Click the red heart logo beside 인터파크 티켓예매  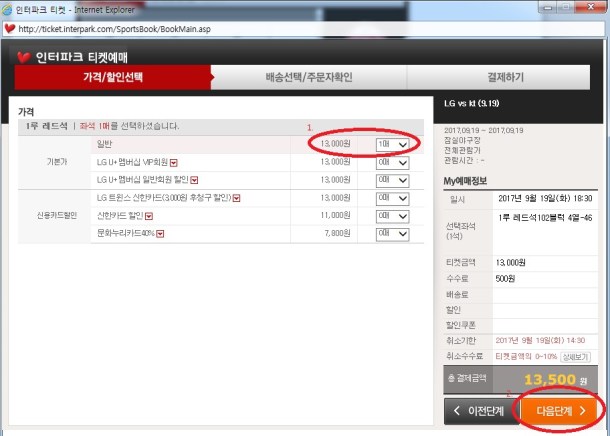coord(24,57)
